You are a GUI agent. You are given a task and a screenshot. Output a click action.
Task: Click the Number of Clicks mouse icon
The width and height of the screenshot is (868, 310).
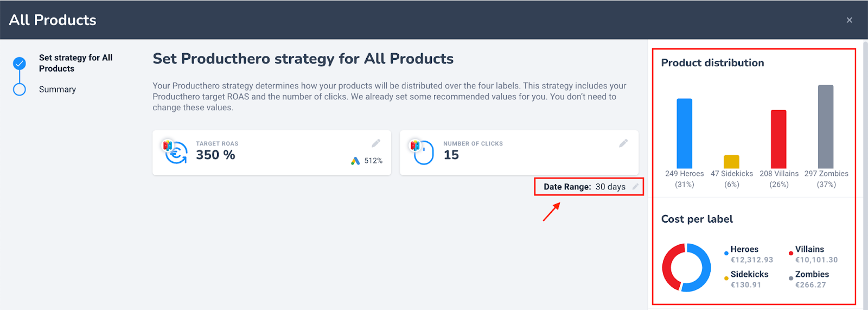pos(423,152)
